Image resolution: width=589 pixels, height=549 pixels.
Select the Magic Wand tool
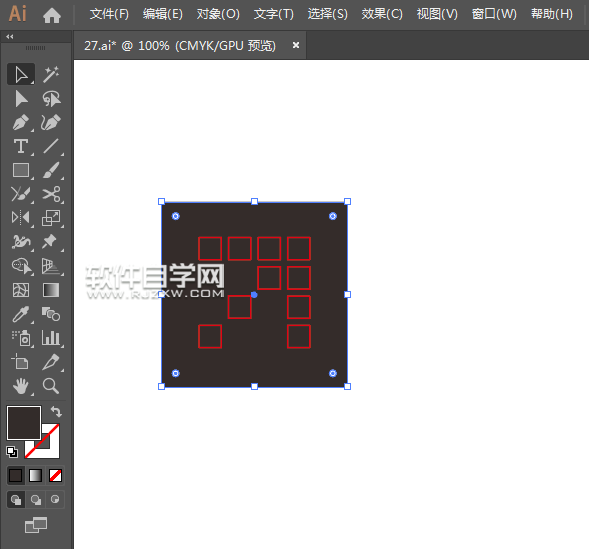pyautogui.click(x=51, y=74)
